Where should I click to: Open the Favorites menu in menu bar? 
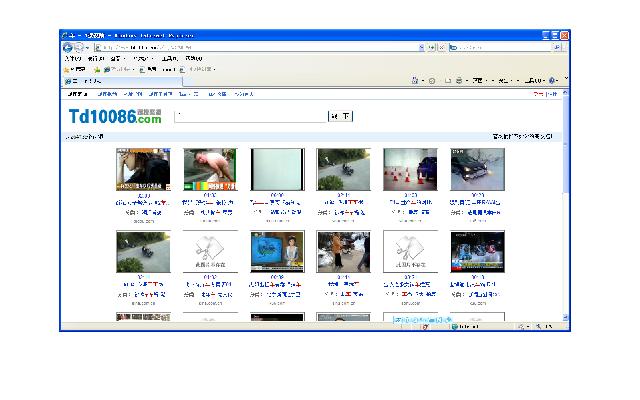point(142,58)
